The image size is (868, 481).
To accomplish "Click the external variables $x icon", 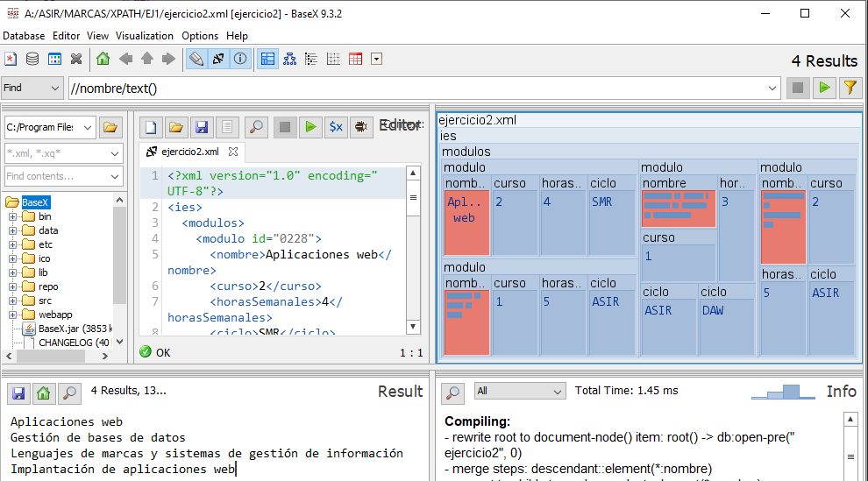I will click(335, 127).
